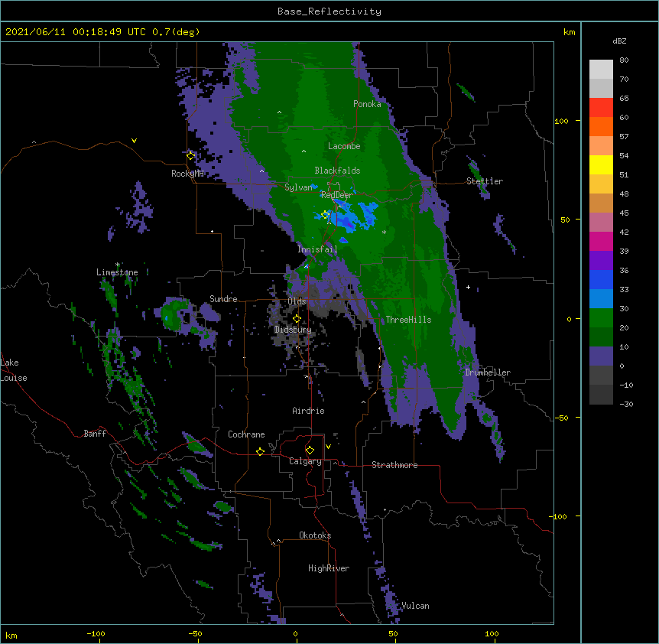This screenshot has width=659, height=644.
Task: Click the Lacombe town label
Action: (x=344, y=146)
